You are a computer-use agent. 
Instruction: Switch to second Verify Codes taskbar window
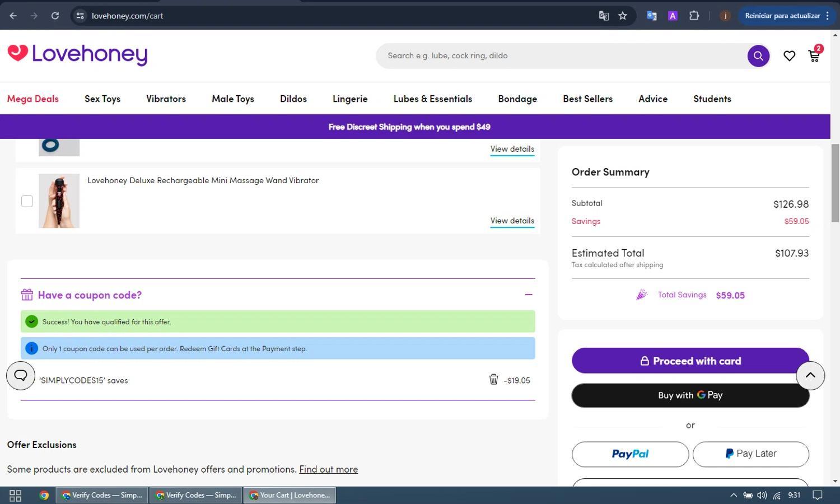tap(195, 495)
